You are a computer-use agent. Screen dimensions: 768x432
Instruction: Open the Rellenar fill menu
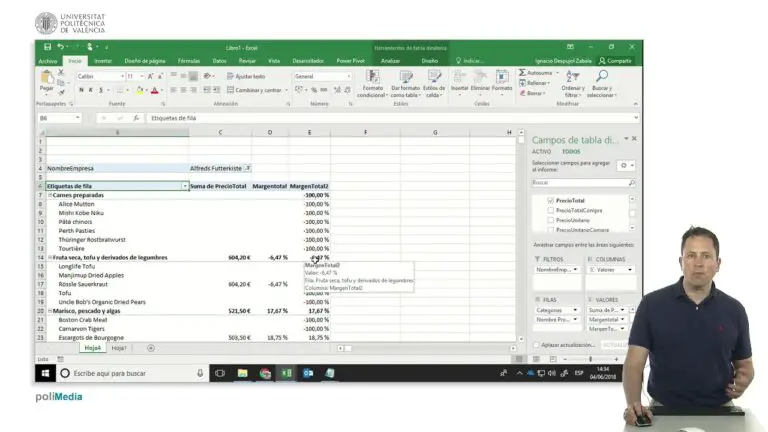click(x=534, y=83)
